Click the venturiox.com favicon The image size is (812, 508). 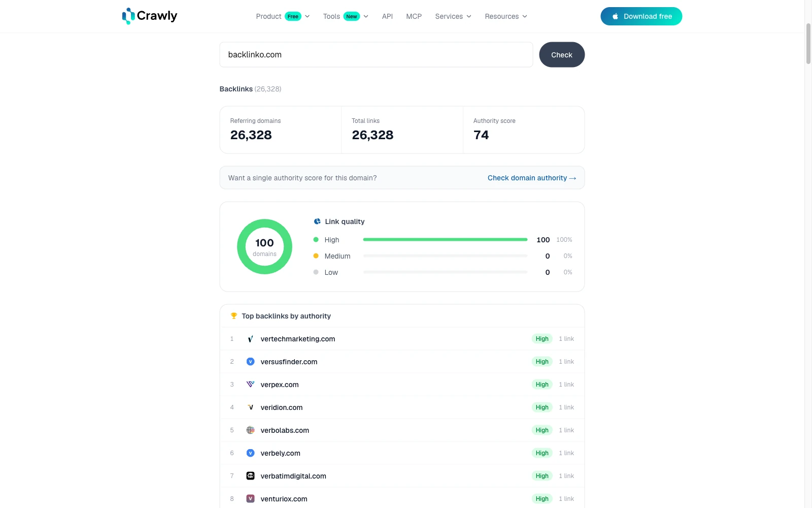250,499
